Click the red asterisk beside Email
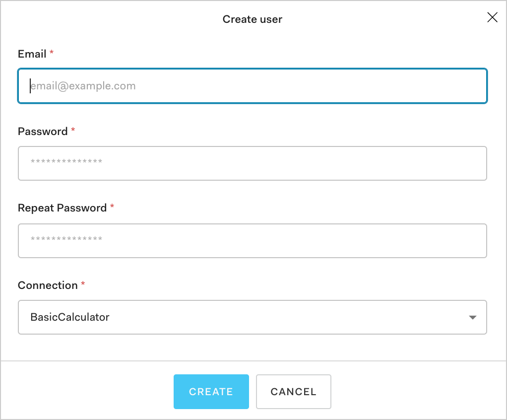The height and width of the screenshot is (420, 507). tap(52, 52)
